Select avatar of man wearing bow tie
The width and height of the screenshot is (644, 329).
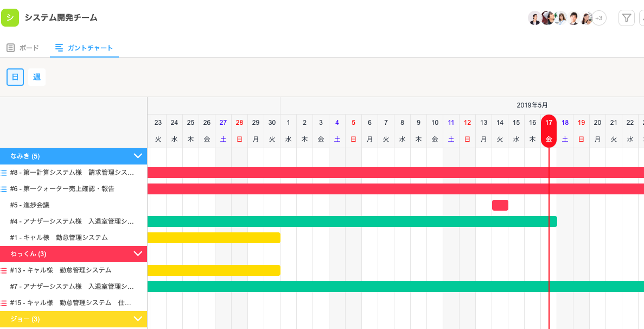[574, 18]
